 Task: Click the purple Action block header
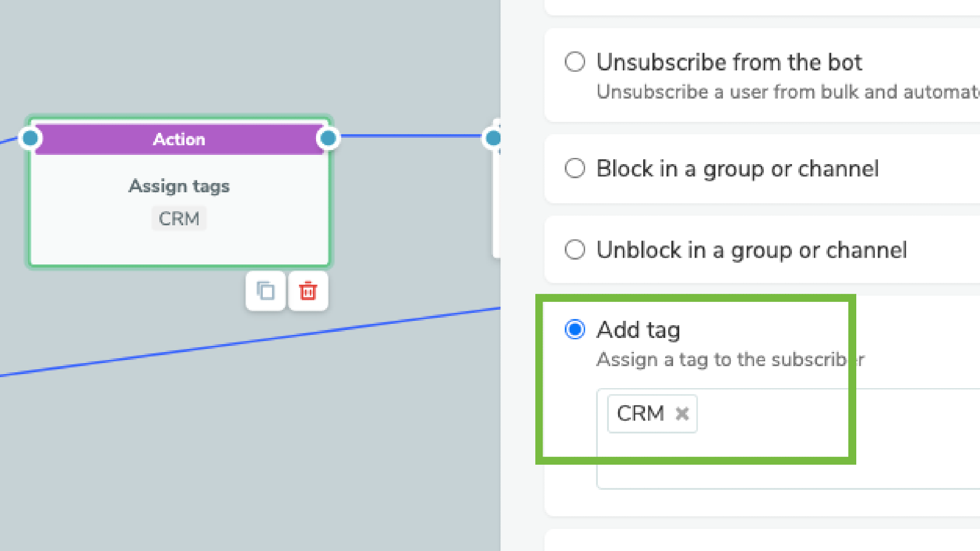tap(179, 140)
